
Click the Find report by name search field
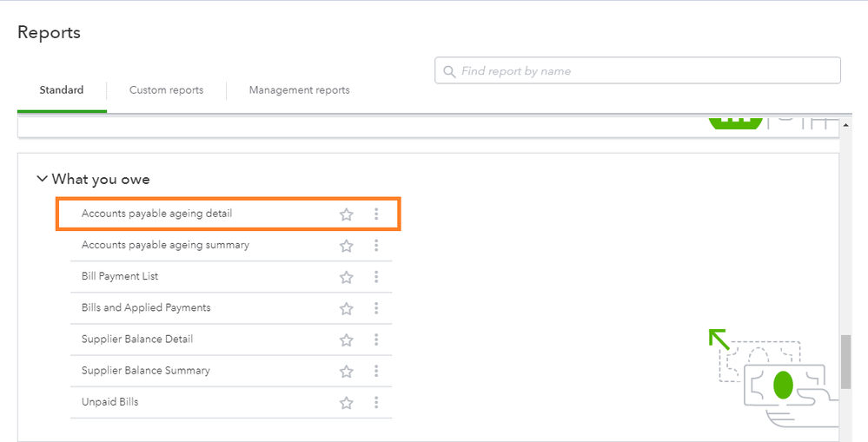(x=638, y=71)
